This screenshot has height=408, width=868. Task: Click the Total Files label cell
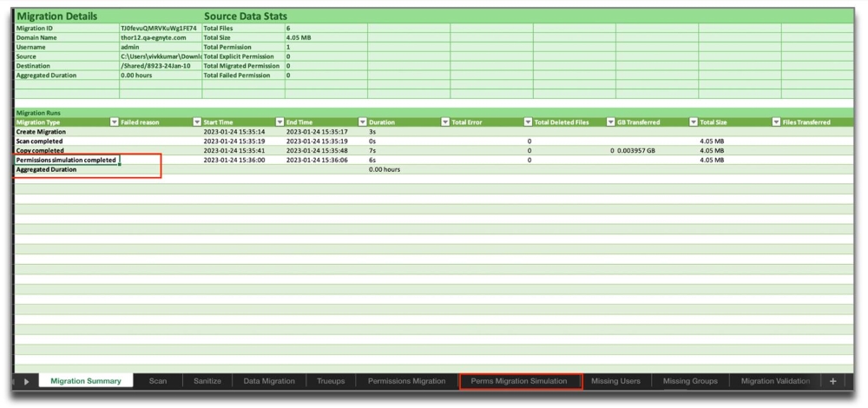point(244,29)
